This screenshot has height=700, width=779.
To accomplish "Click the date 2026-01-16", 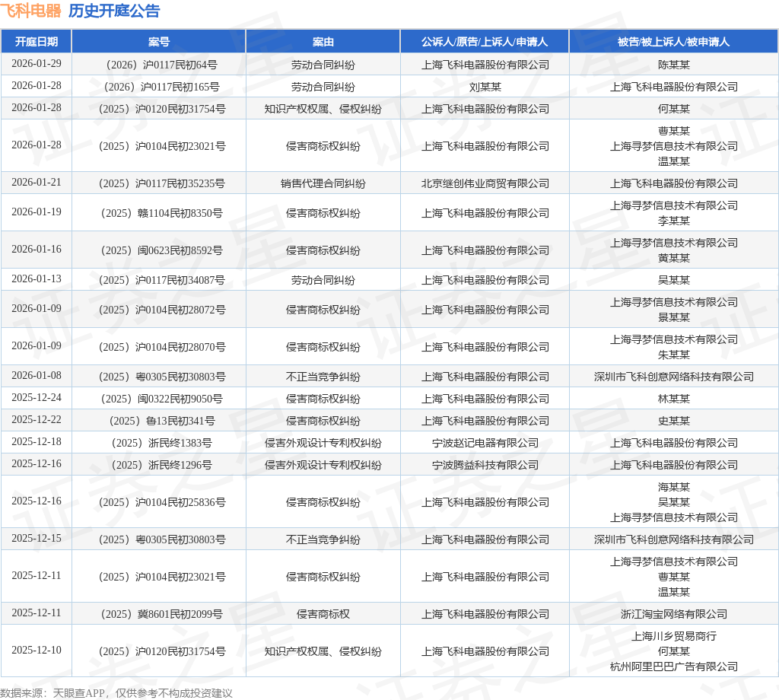I will coord(37,250).
